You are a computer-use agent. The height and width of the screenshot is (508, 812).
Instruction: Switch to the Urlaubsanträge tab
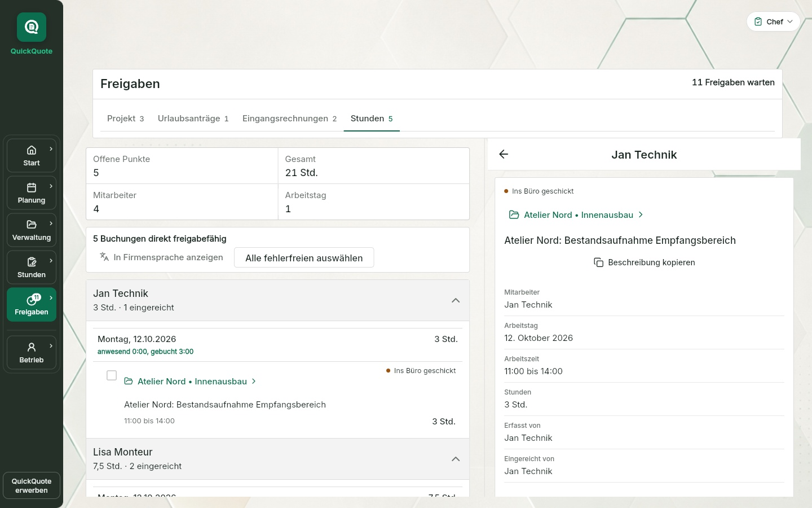tap(193, 119)
